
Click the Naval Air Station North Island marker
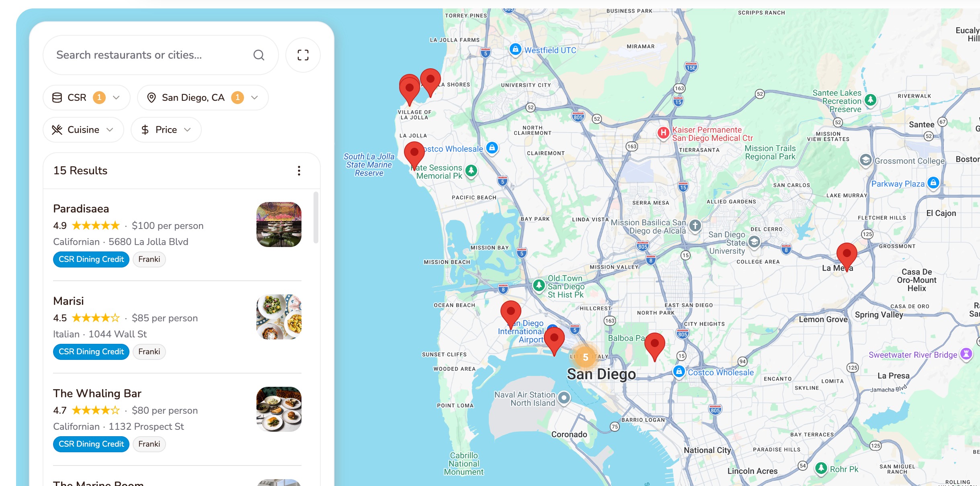pos(564,398)
